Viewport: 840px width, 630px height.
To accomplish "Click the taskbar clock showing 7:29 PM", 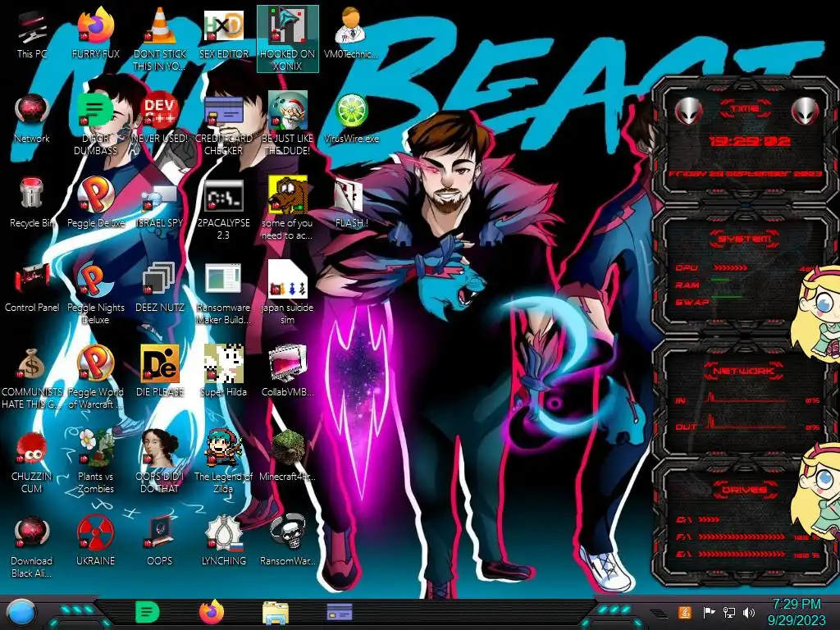I will pyautogui.click(x=796, y=612).
